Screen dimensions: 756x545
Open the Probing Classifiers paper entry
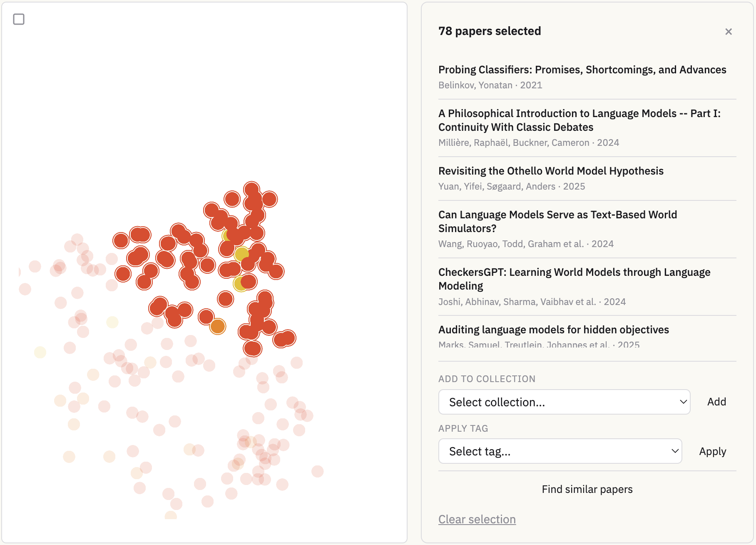click(x=582, y=70)
